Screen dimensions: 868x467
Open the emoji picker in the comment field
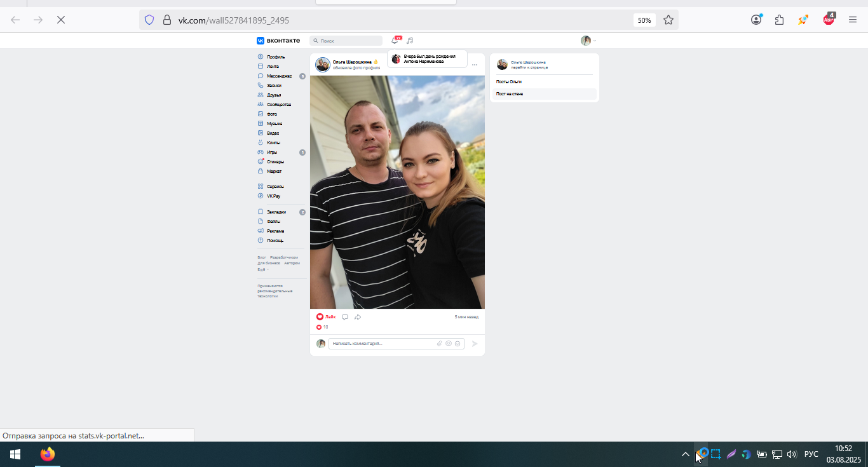click(x=458, y=344)
